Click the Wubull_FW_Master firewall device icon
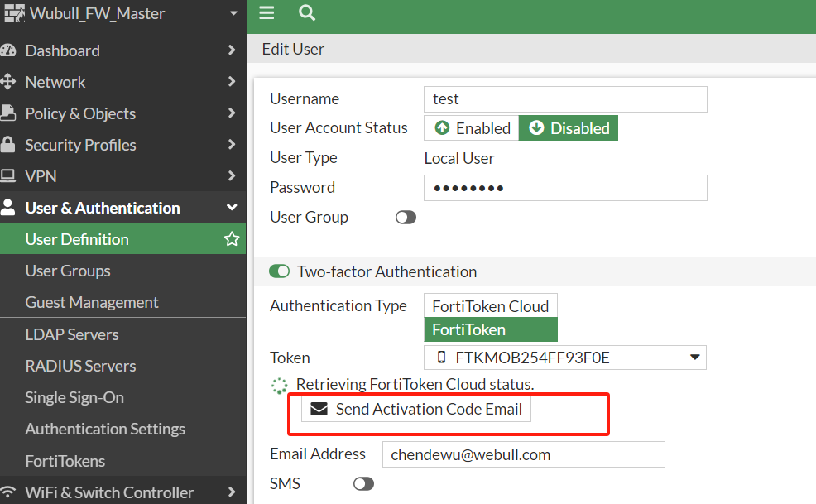The image size is (816, 504). coord(14,13)
